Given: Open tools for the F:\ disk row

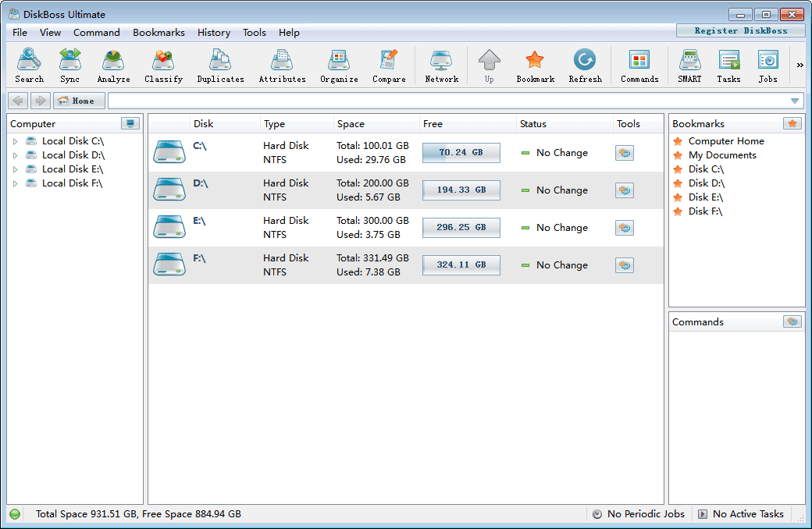Looking at the screenshot, I should pyautogui.click(x=625, y=265).
